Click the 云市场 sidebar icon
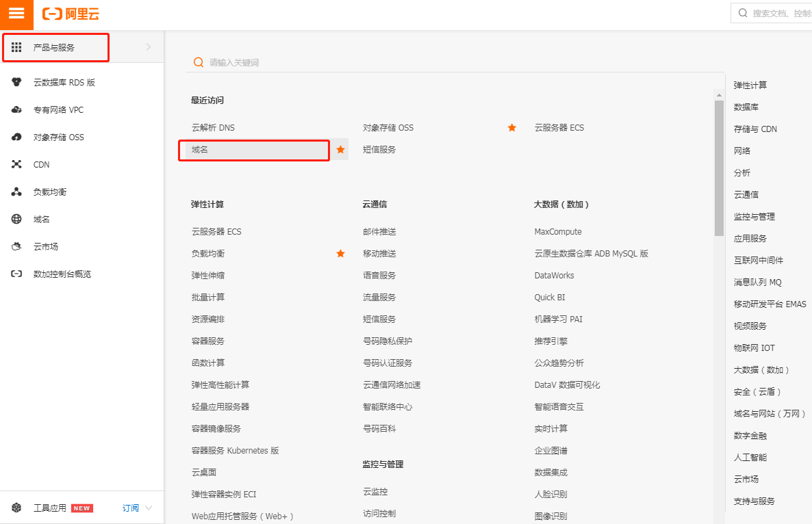The width and height of the screenshot is (812, 524). (16, 246)
